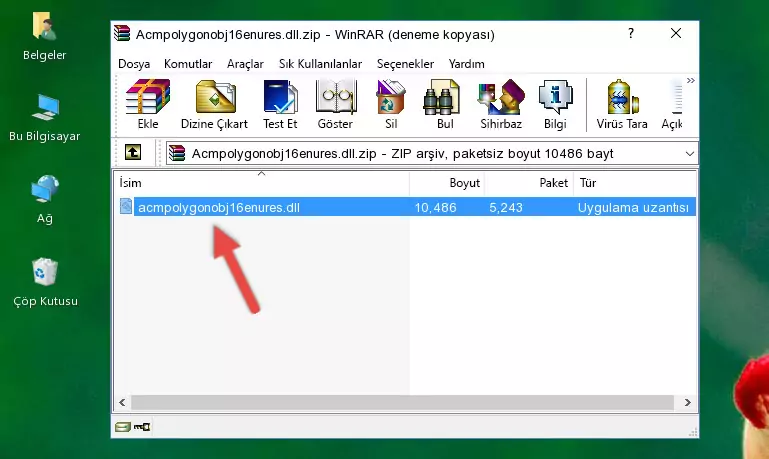Launch the Sihirbaz wizard
The height and width of the screenshot is (459, 769).
(x=501, y=104)
